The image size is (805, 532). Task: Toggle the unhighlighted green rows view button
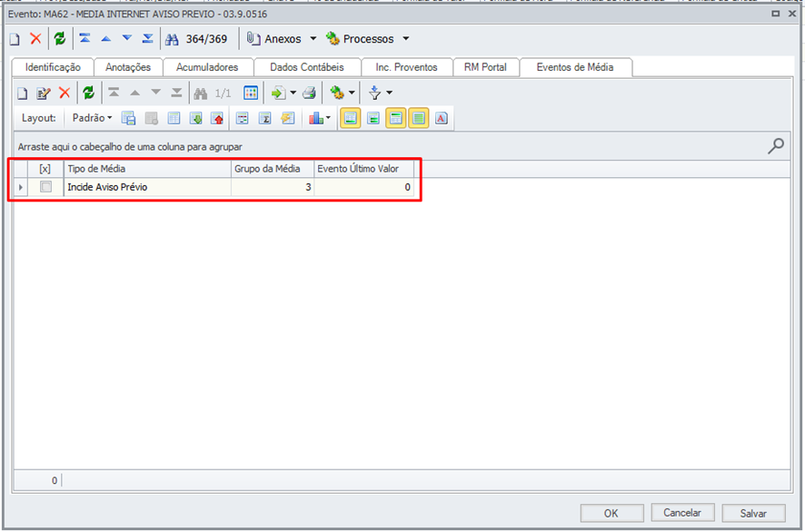tap(373, 119)
